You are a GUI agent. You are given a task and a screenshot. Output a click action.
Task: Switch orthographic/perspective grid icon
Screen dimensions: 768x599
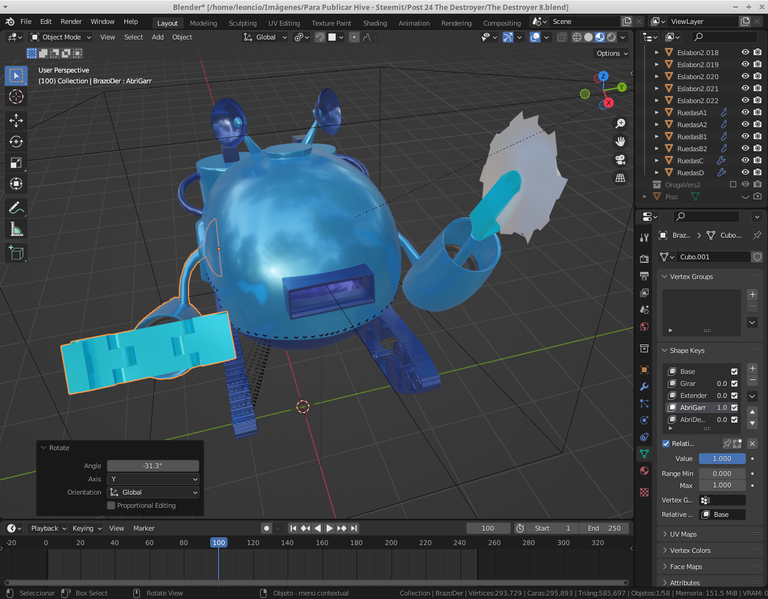pos(620,178)
